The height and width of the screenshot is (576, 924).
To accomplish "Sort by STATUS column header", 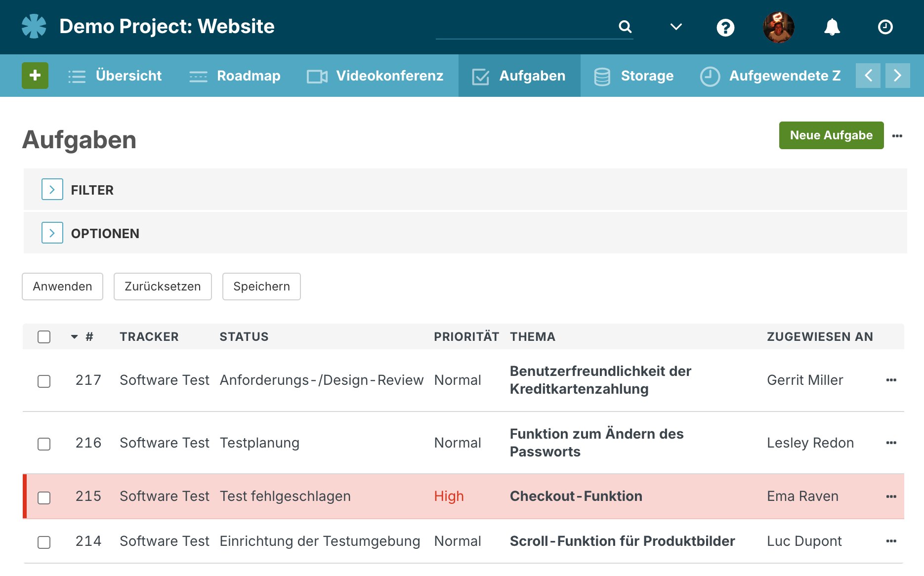I will (244, 337).
